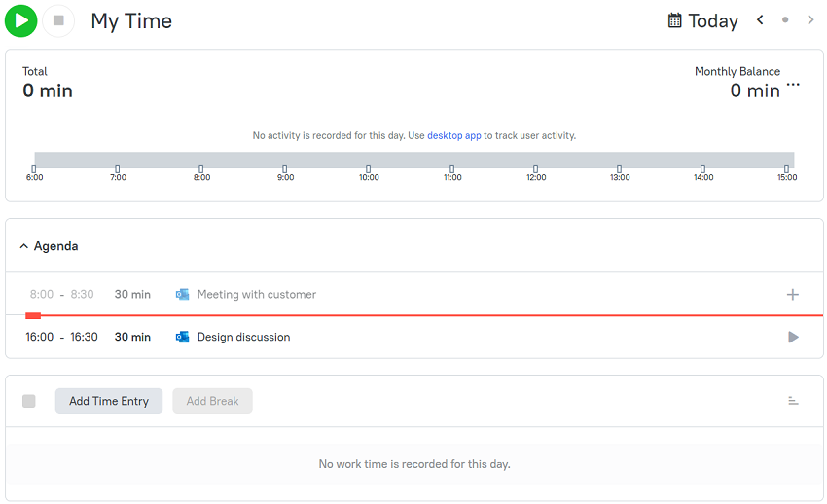
Task: Click the Add Time Entry button
Action: [109, 401]
